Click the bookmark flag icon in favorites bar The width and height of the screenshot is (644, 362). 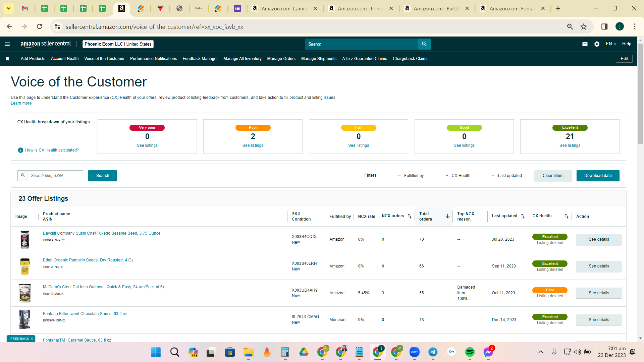point(7,59)
